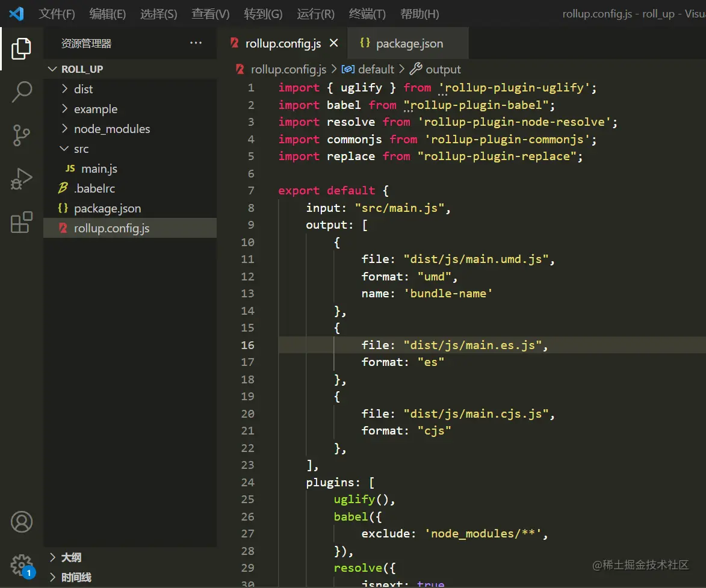
Task: Click JS icon beside main.js
Action: 70,169
